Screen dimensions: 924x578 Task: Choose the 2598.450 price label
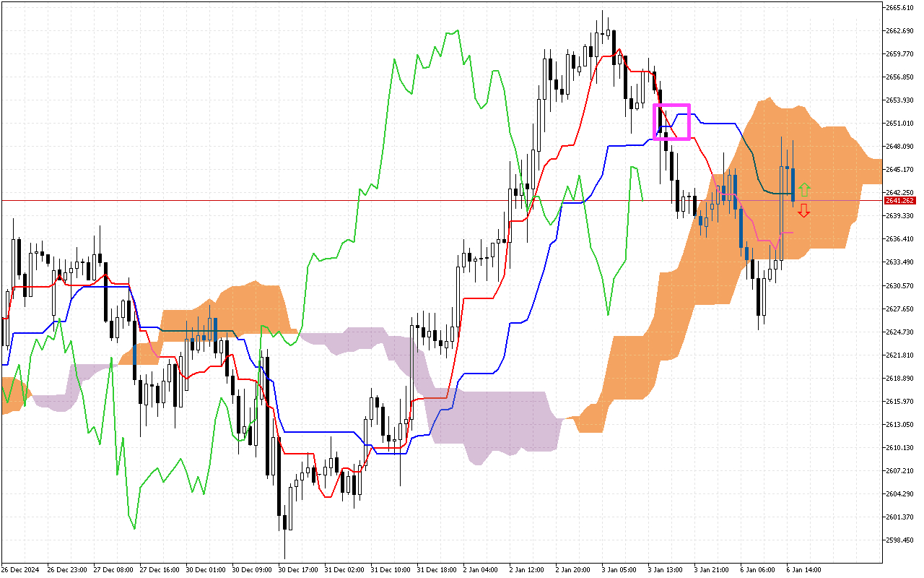899,540
